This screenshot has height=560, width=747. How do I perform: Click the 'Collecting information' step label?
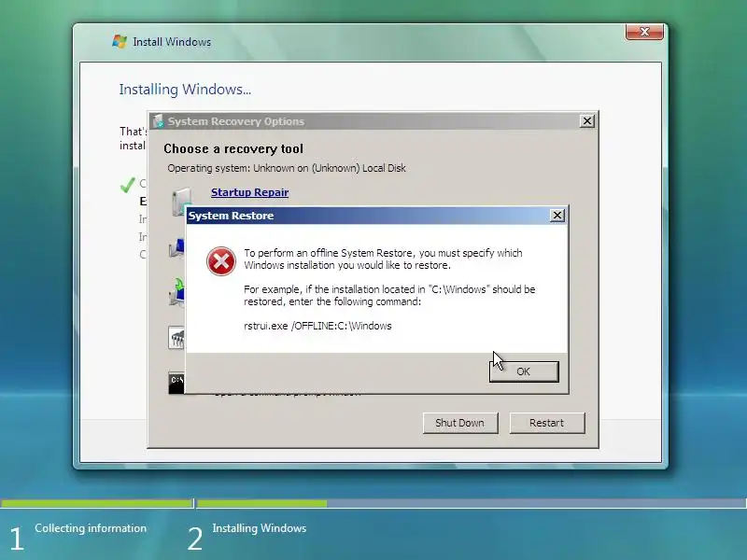click(91, 528)
